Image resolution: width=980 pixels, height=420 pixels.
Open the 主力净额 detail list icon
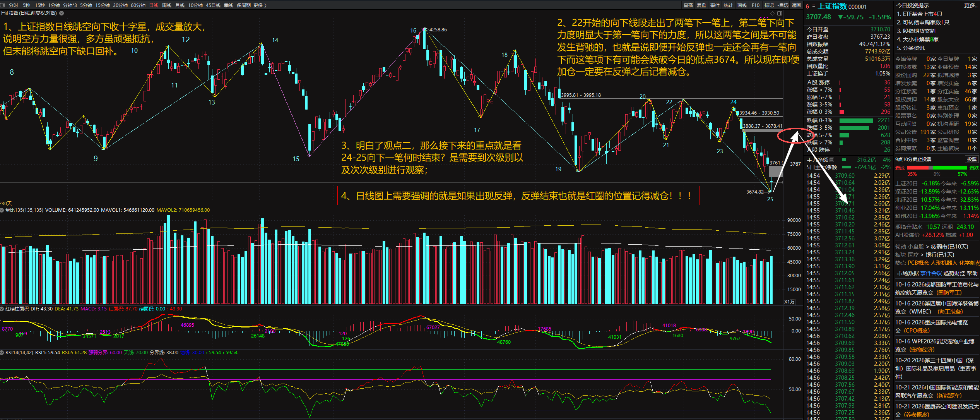click(832, 159)
